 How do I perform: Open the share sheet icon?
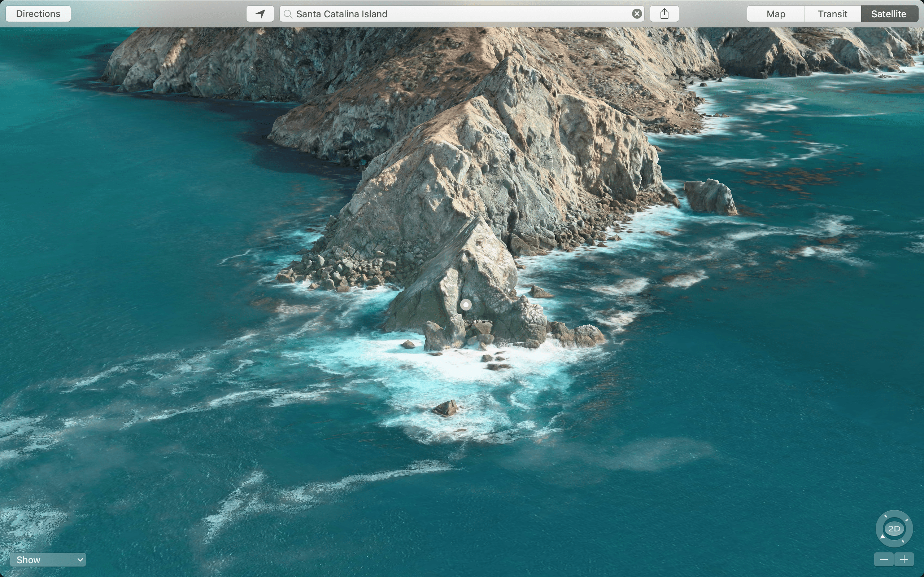(664, 14)
